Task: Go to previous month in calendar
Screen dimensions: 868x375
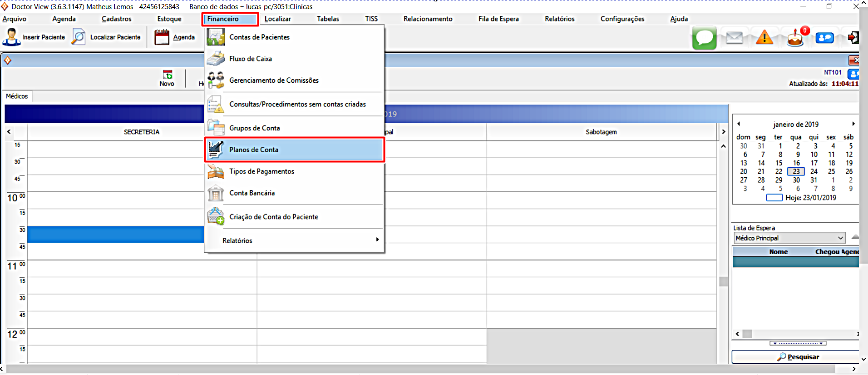Action: coord(739,124)
